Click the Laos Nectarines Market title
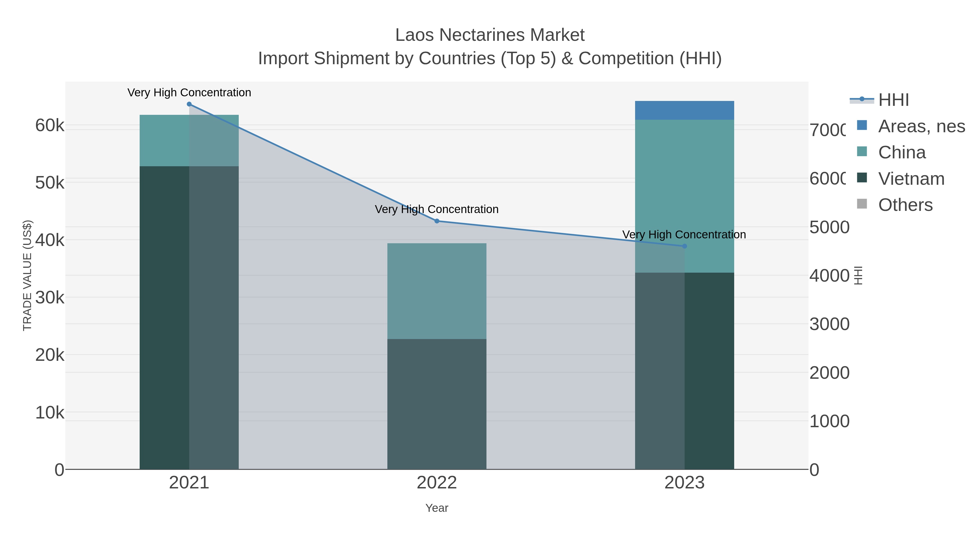This screenshot has height=551, width=980. click(490, 35)
